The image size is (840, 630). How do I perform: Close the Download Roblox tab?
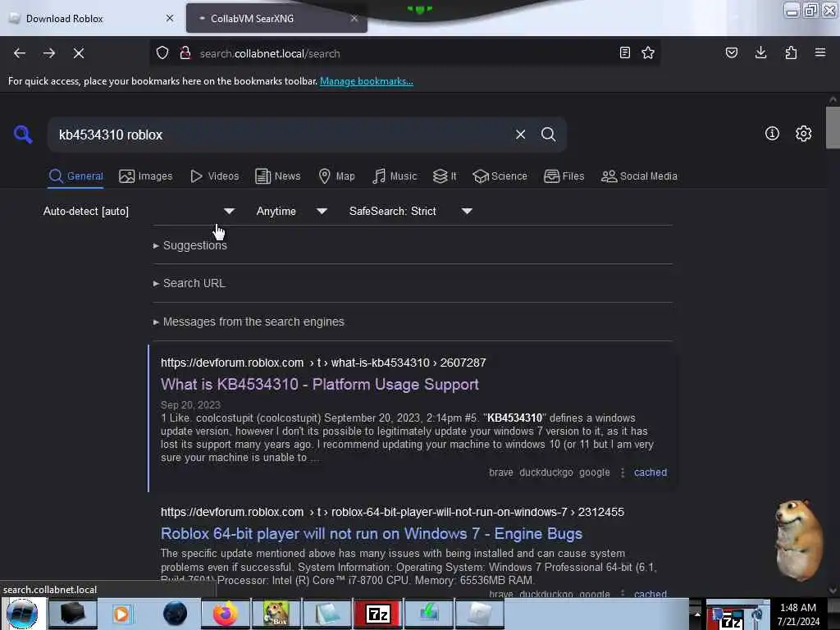point(170,18)
